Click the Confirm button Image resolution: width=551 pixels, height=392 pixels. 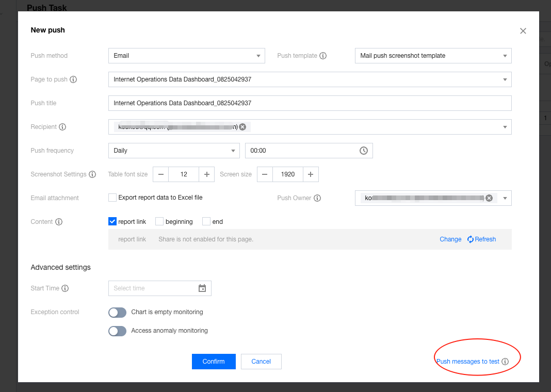coord(214,362)
